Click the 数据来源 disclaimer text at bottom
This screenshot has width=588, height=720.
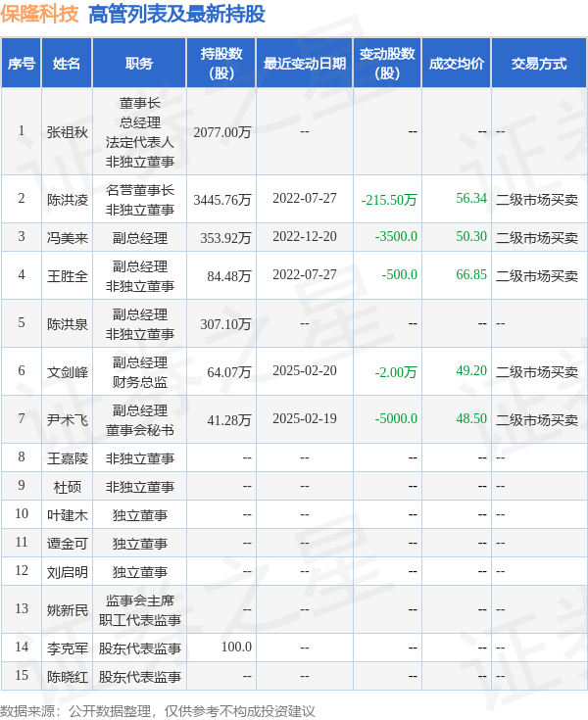click(147, 708)
